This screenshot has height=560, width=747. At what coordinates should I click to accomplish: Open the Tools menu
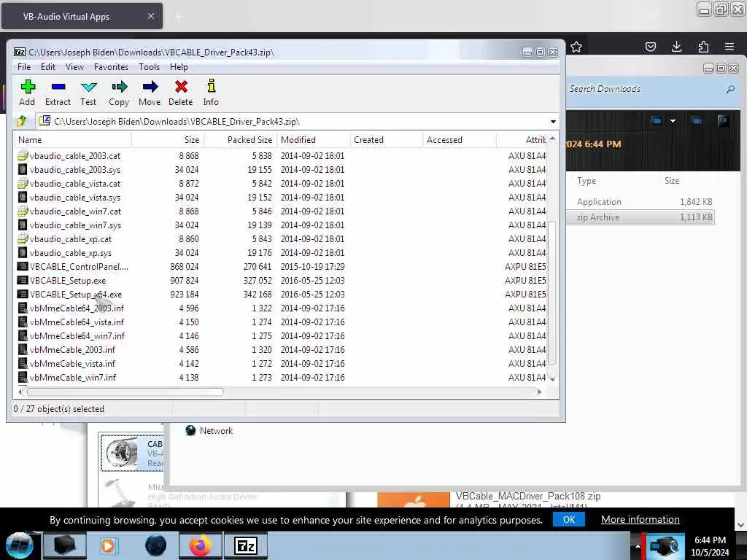pyautogui.click(x=149, y=67)
